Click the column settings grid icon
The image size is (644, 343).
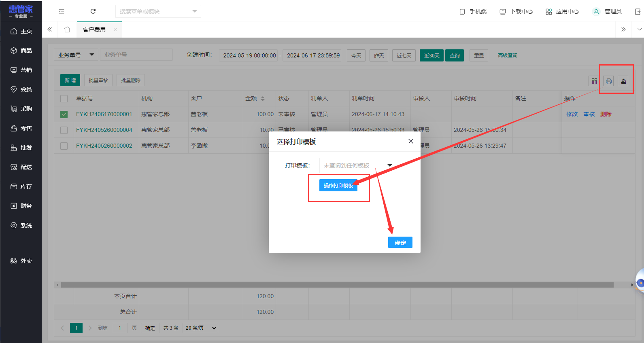594,81
